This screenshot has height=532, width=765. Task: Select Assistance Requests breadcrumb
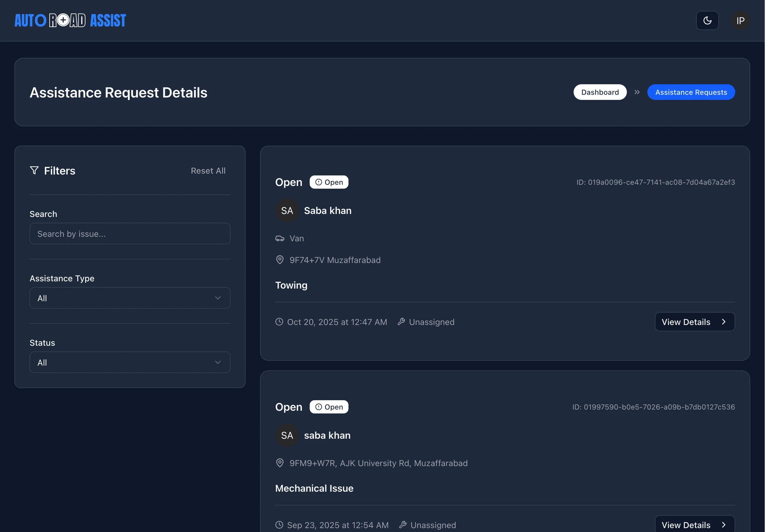(691, 92)
